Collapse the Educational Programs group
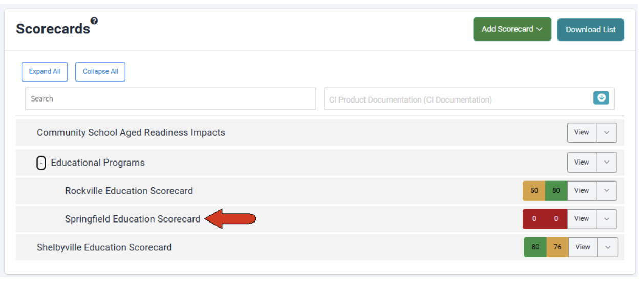644x282 pixels. [x=41, y=163]
